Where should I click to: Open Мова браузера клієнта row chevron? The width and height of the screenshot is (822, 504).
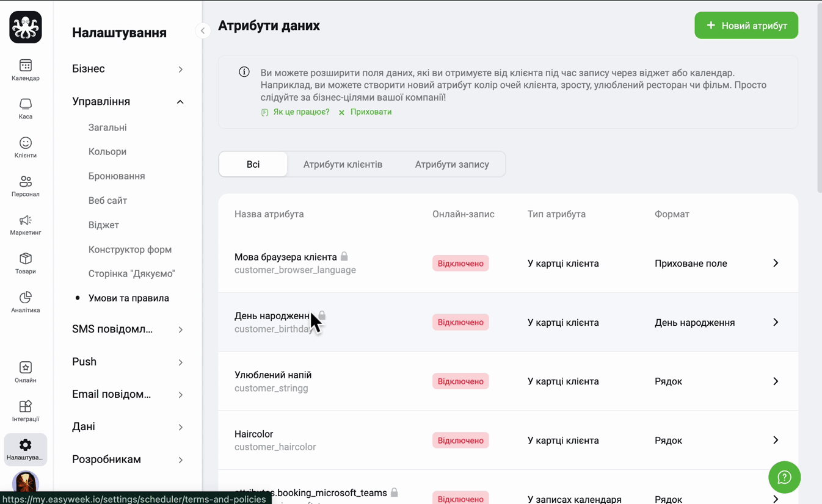[776, 263]
